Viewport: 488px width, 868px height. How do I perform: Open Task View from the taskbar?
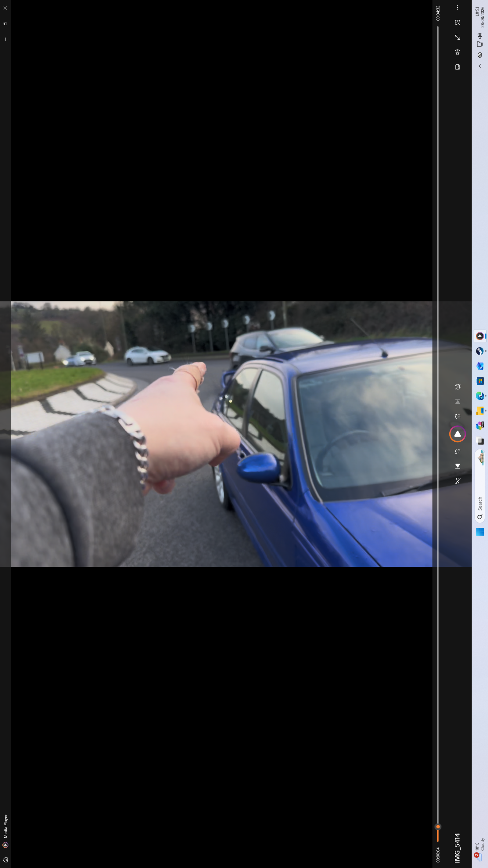(x=480, y=440)
